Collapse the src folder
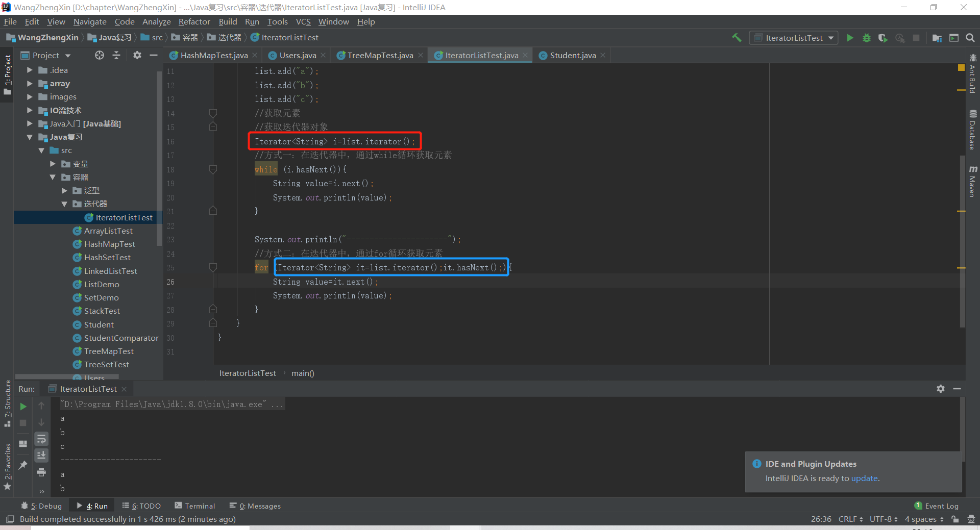This screenshot has width=980, height=530. click(41, 150)
